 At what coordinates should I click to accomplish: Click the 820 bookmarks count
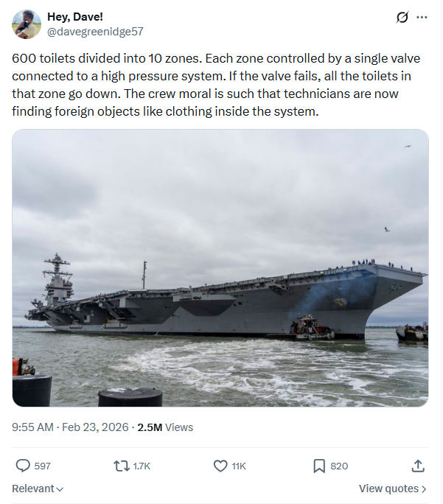(339, 466)
